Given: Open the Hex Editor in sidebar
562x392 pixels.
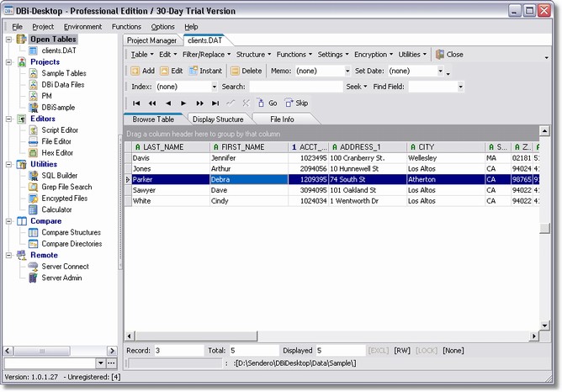Looking at the screenshot, I should point(59,152).
